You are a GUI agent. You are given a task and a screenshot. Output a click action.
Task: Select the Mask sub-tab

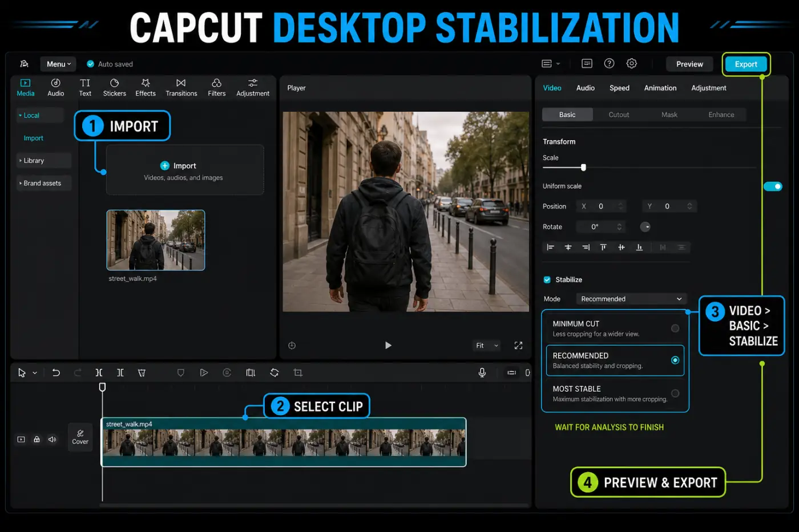(x=669, y=115)
